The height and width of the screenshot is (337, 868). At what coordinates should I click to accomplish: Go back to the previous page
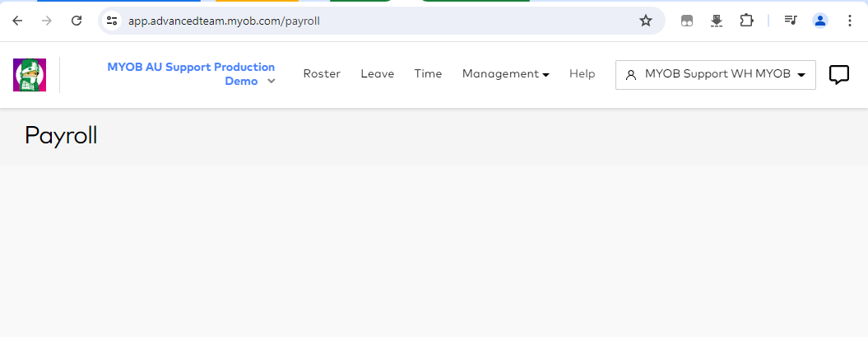17,21
